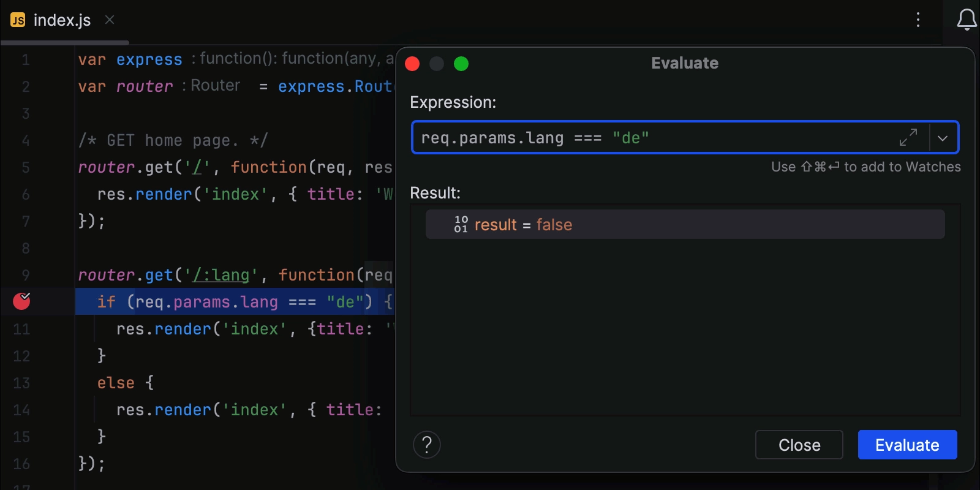Click 'res.render' call on line 14
980x490 pixels.
(x=164, y=410)
